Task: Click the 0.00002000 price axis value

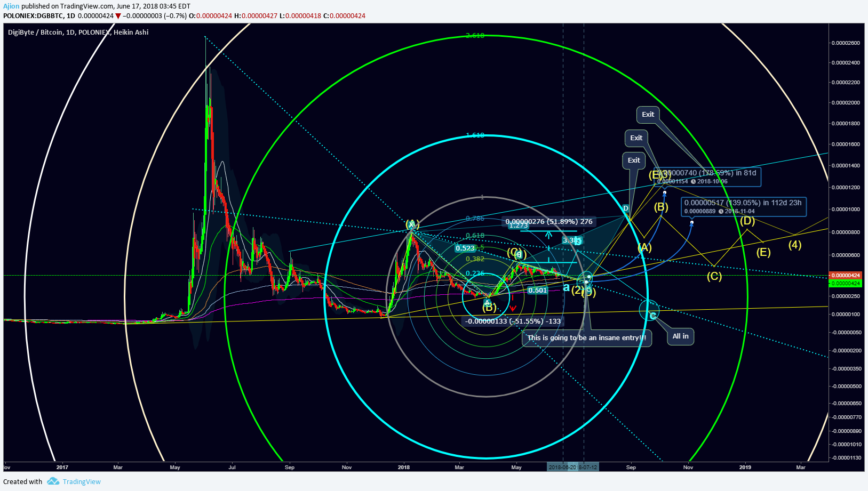Action: pos(846,103)
